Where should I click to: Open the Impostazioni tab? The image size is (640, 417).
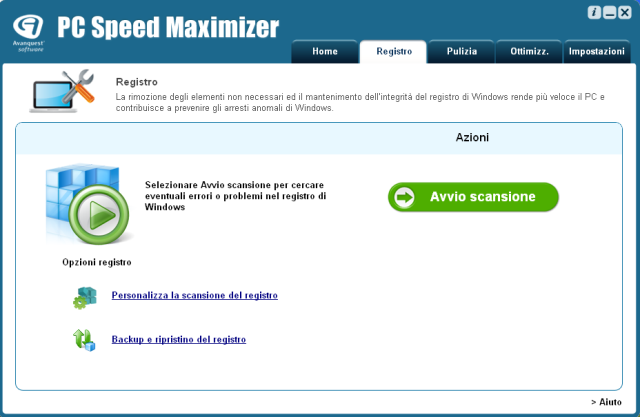point(597,51)
